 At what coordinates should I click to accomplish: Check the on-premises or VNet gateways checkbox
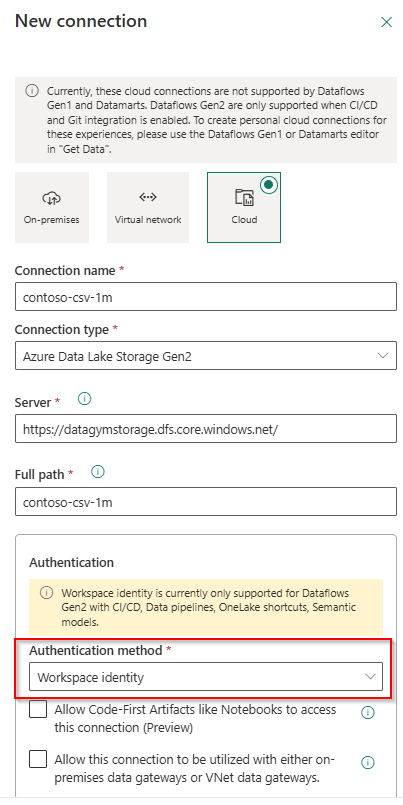38,759
